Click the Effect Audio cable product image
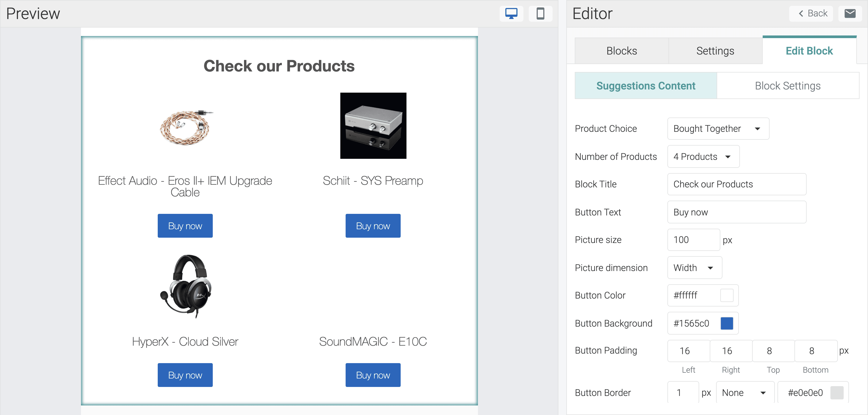Screen dimensions: 868x415 pyautogui.click(x=185, y=127)
